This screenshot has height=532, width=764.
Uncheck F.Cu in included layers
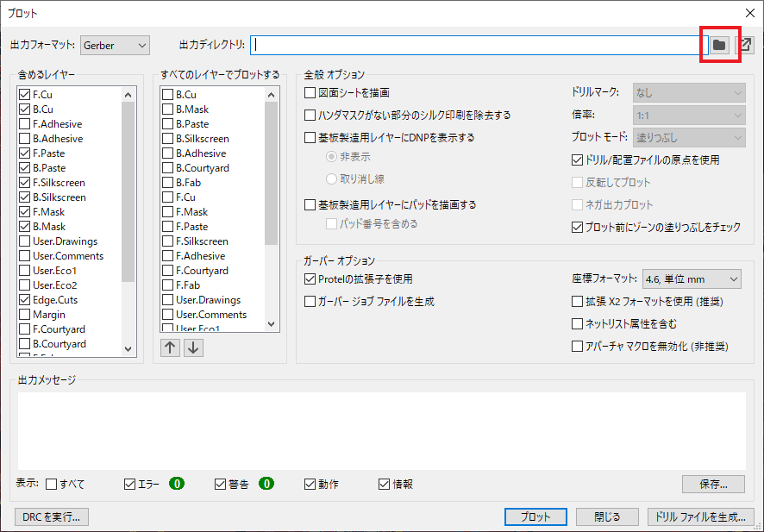click(x=24, y=95)
